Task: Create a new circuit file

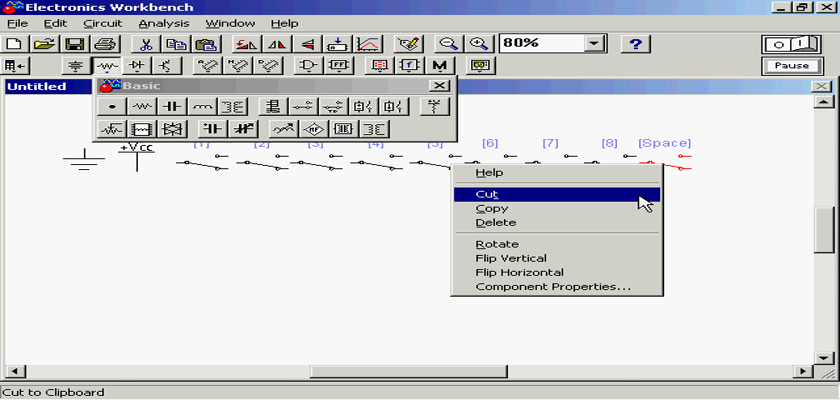Action: tap(16, 44)
